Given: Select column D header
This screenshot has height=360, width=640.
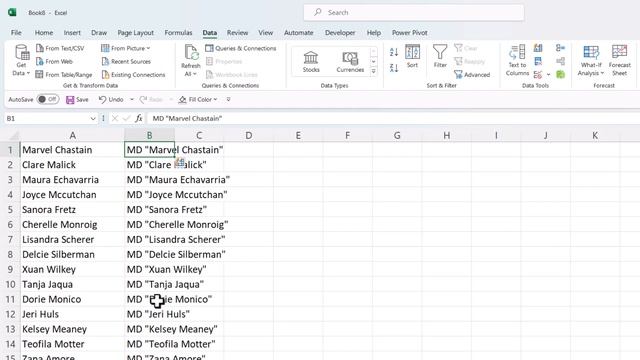Looking at the screenshot, I should click(x=249, y=135).
